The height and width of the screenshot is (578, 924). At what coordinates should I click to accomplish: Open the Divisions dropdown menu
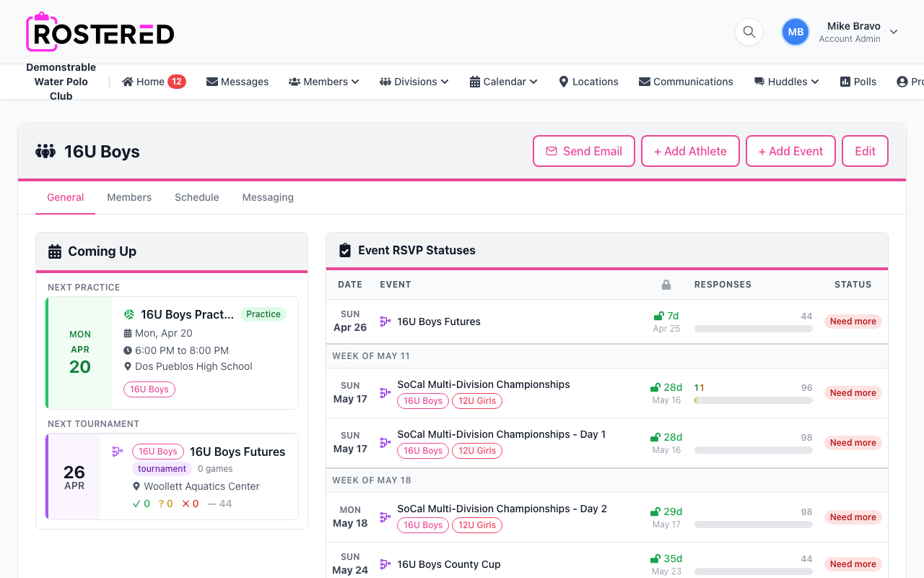point(414,82)
